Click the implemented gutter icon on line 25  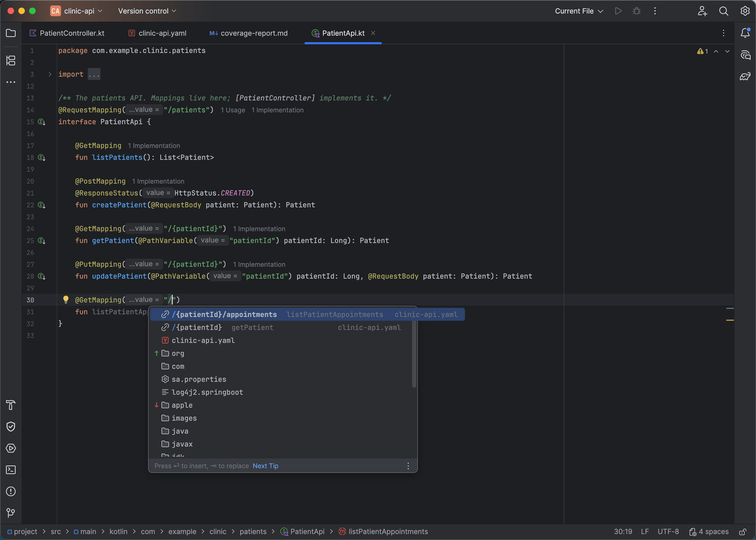pos(42,240)
